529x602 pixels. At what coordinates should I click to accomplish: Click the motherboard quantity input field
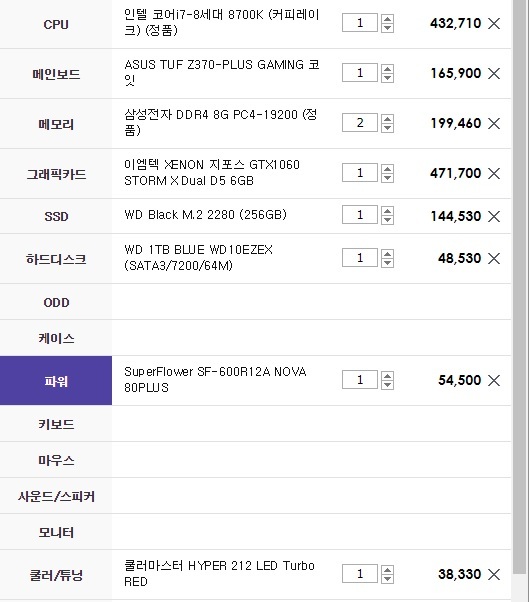pyautogui.click(x=360, y=73)
